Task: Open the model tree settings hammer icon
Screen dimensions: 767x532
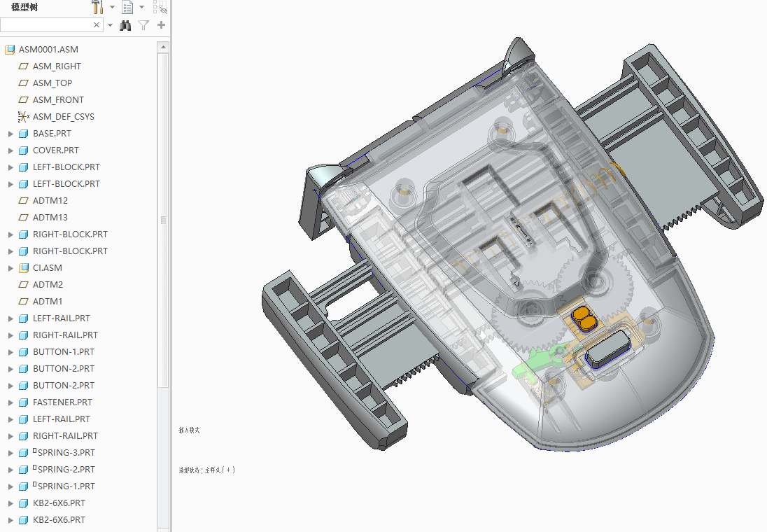Action: [x=97, y=8]
